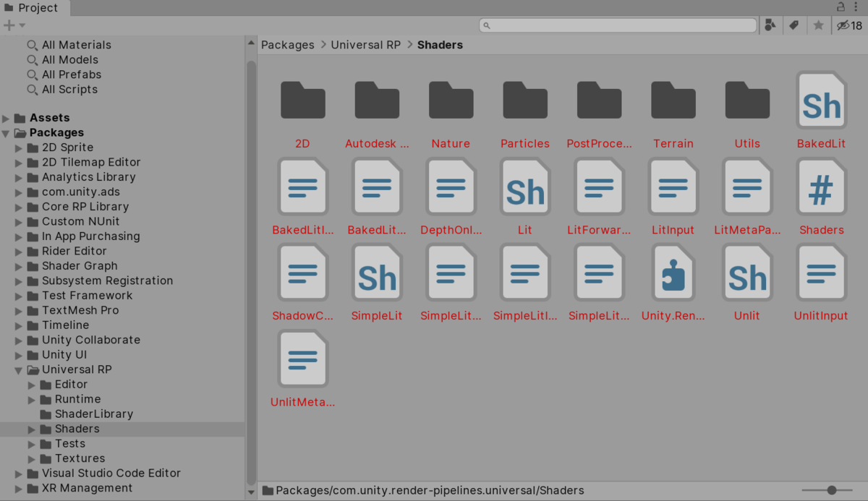Image resolution: width=868 pixels, height=501 pixels.
Task: Select the Shaders C# script icon
Action: point(821,187)
